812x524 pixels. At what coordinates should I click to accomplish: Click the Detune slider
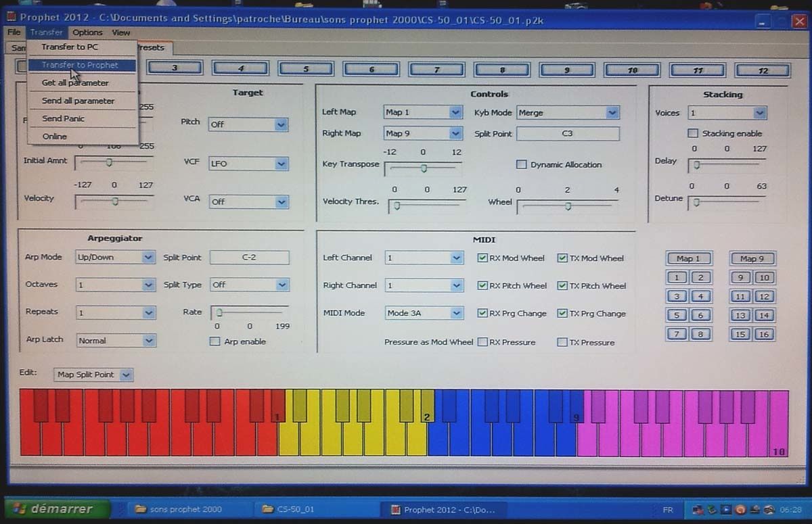coord(727,201)
